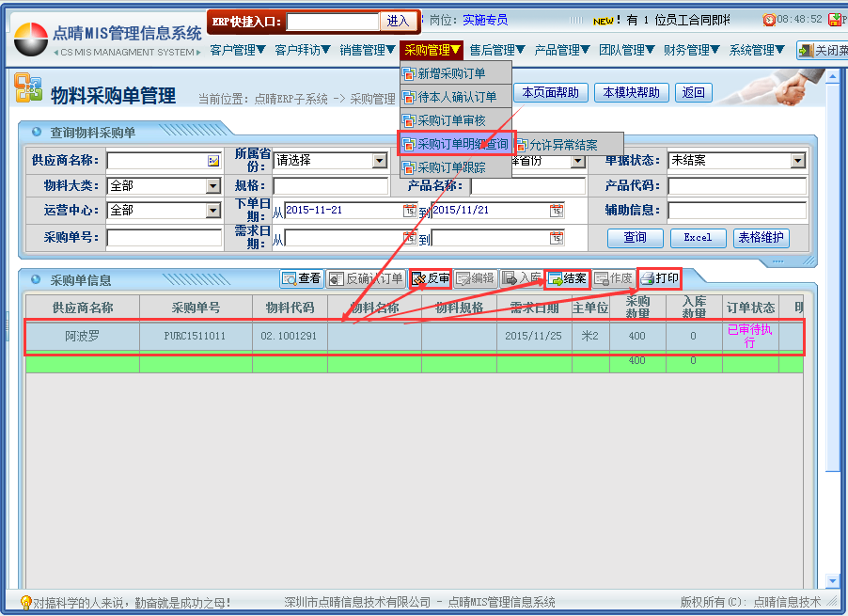
Task: Click supplier lookup icon in 供应商名称 field
Action: [213, 161]
